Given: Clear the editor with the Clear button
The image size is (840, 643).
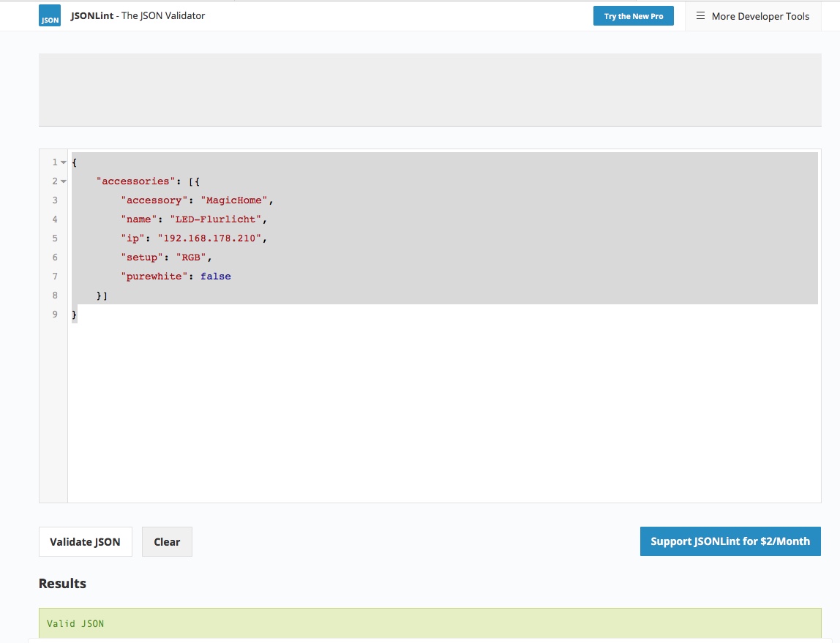Looking at the screenshot, I should (x=167, y=542).
